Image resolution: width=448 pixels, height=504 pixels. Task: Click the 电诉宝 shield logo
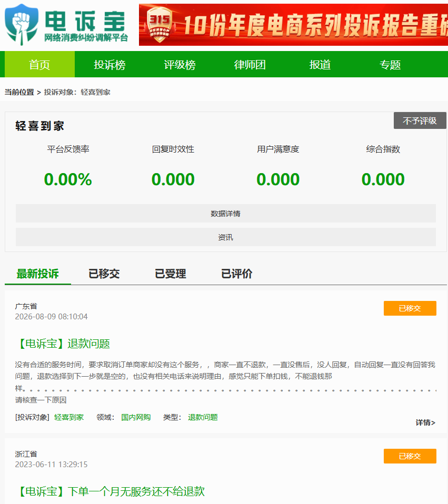tap(22, 24)
